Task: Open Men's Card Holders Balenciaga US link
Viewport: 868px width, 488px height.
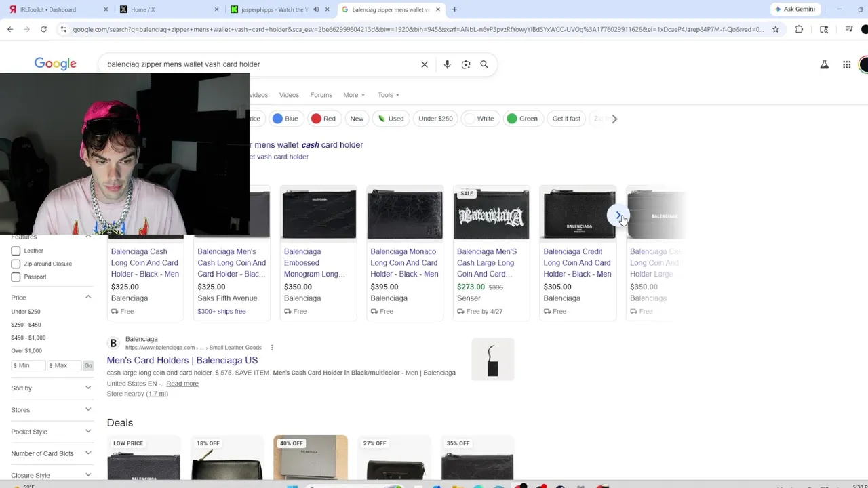Action: [x=182, y=360]
